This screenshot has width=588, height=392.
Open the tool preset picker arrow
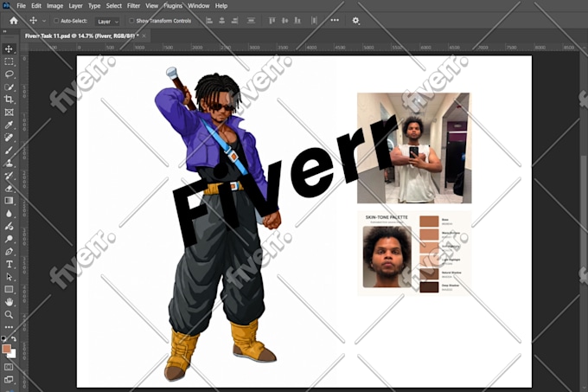[44, 21]
